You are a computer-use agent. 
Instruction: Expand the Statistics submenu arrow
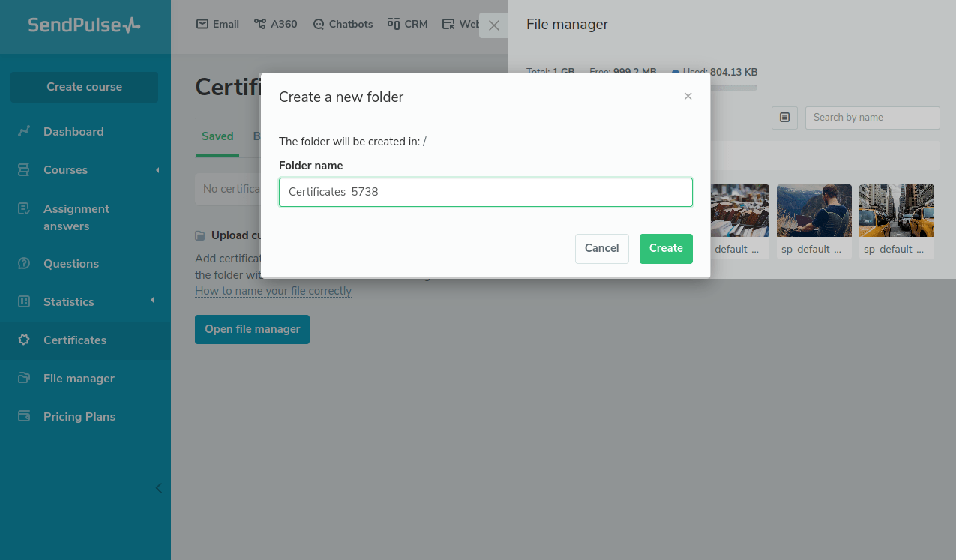pyautogui.click(x=152, y=301)
